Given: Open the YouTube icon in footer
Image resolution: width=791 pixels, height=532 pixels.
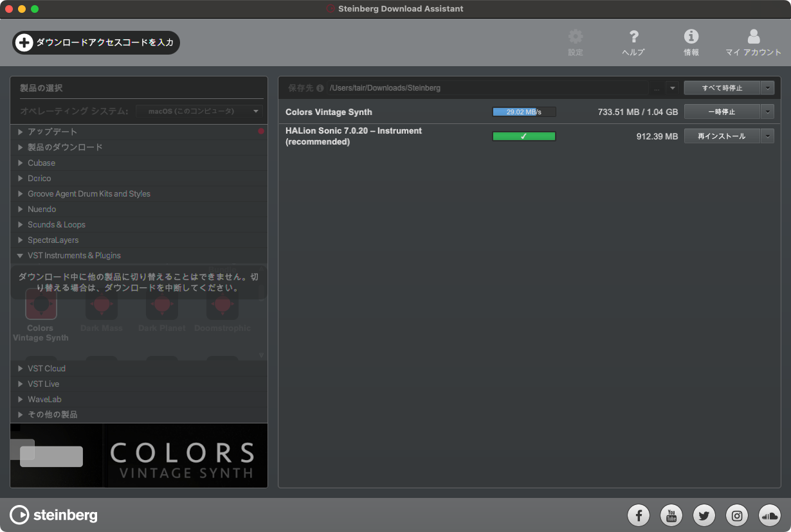Looking at the screenshot, I should pyautogui.click(x=671, y=515).
